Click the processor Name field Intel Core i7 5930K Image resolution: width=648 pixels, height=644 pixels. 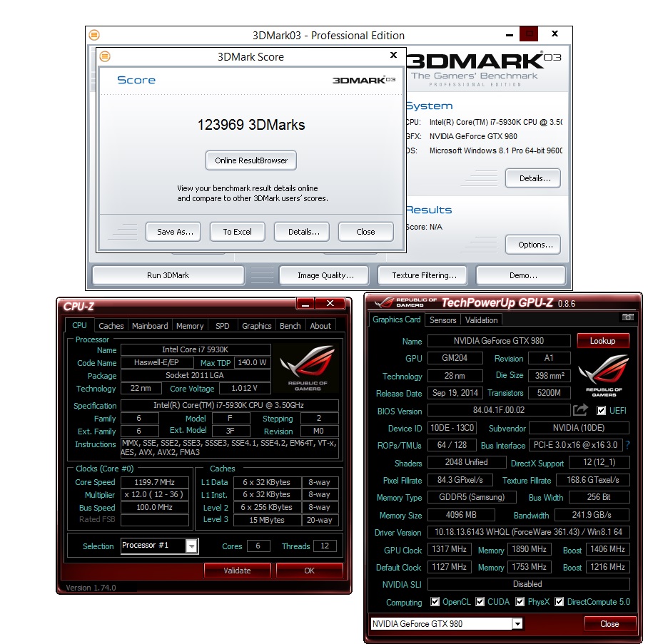tap(196, 349)
